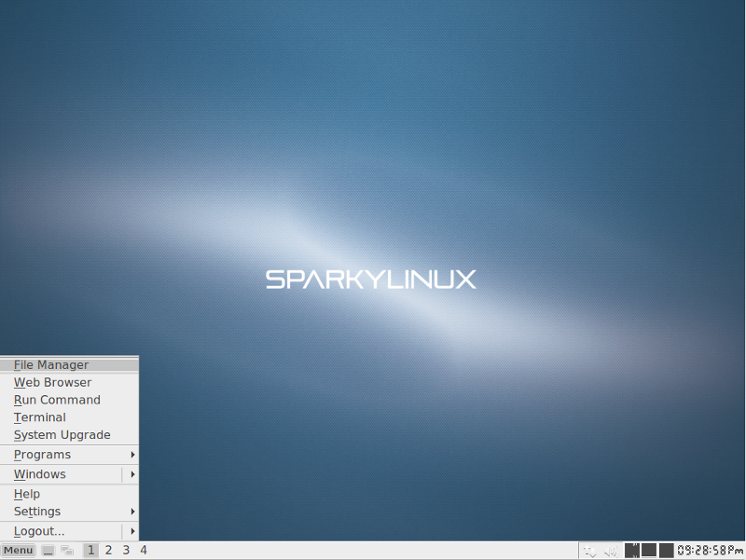Click the network tray icon
Image resolution: width=746 pixels, height=560 pixels.
pyautogui.click(x=590, y=552)
